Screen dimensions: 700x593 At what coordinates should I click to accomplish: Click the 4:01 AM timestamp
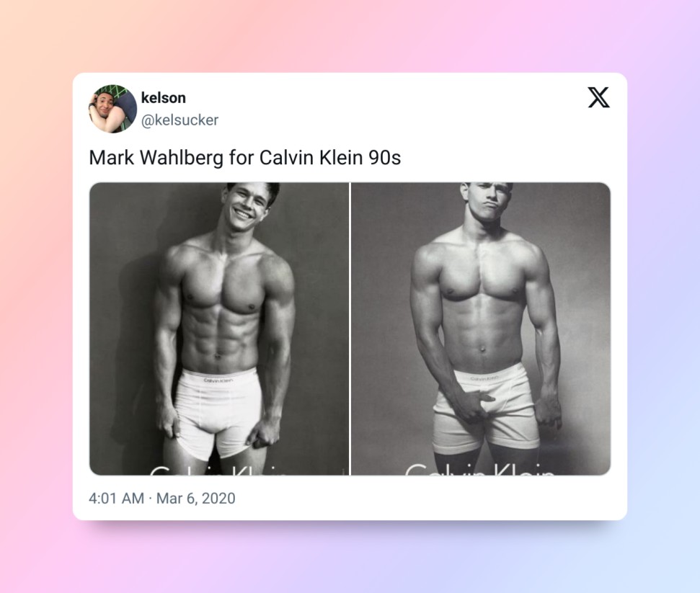116,498
